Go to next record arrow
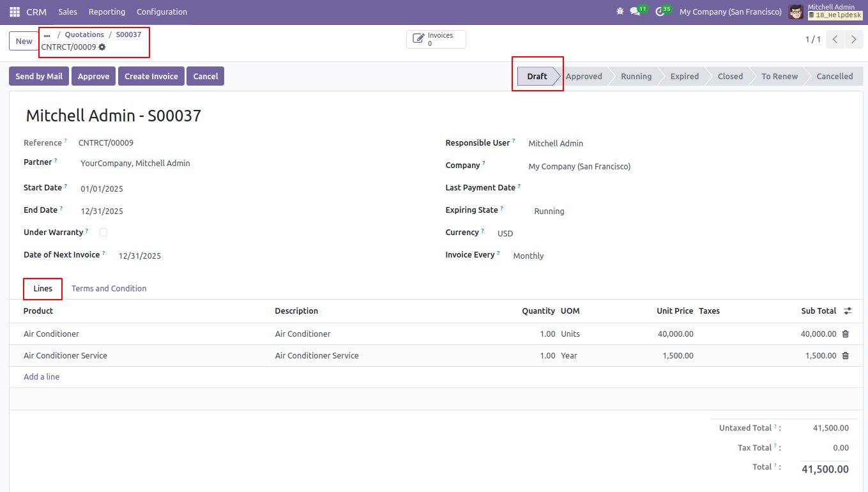Viewport: 868px width, 492px height. coord(854,40)
